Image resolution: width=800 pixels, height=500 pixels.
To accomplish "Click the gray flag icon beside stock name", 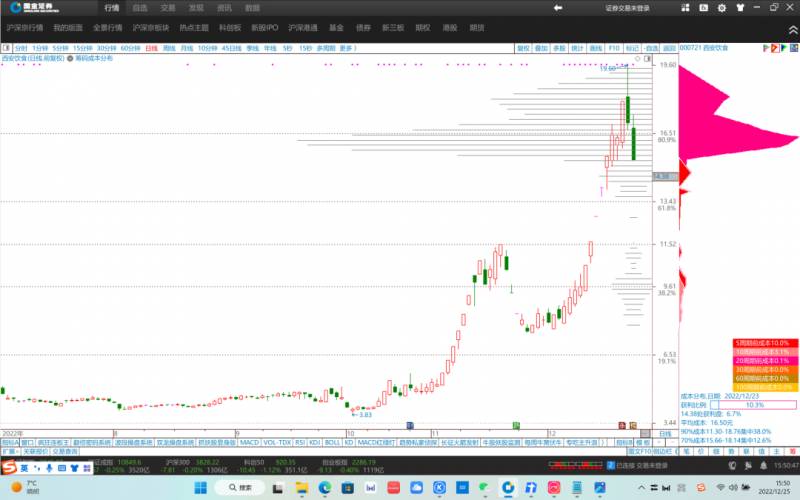I will click(766, 48).
